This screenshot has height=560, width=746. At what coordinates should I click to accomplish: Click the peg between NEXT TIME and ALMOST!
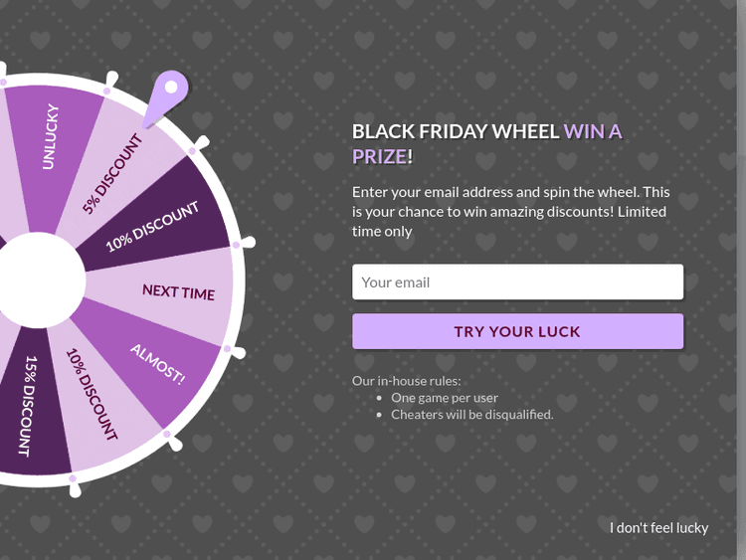click(x=230, y=349)
